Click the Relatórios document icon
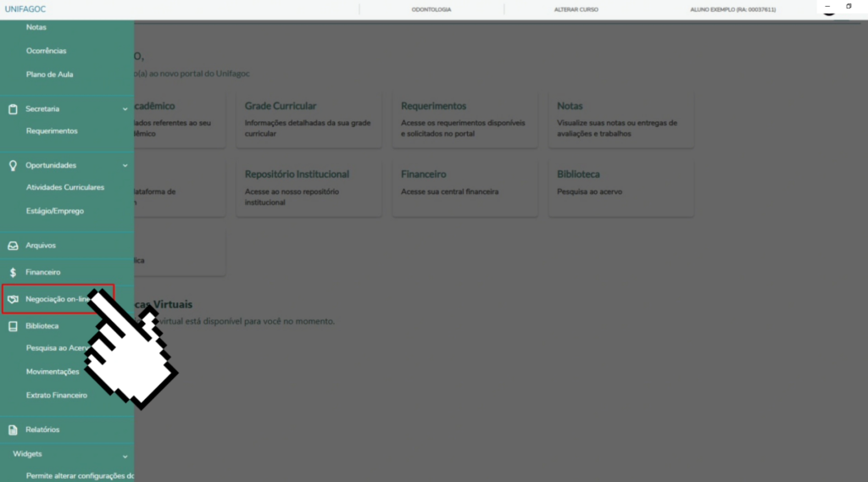The height and width of the screenshot is (482, 868). [13, 429]
